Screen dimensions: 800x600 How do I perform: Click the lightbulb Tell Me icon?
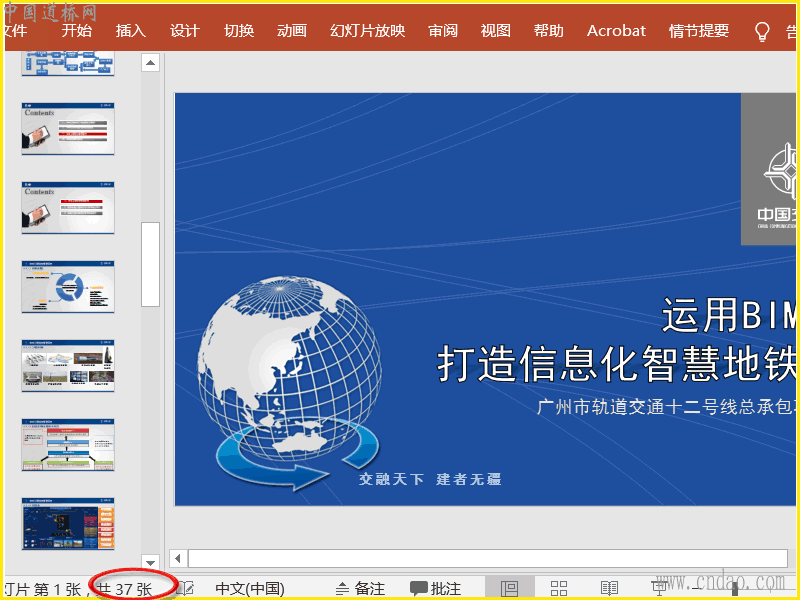tap(762, 31)
